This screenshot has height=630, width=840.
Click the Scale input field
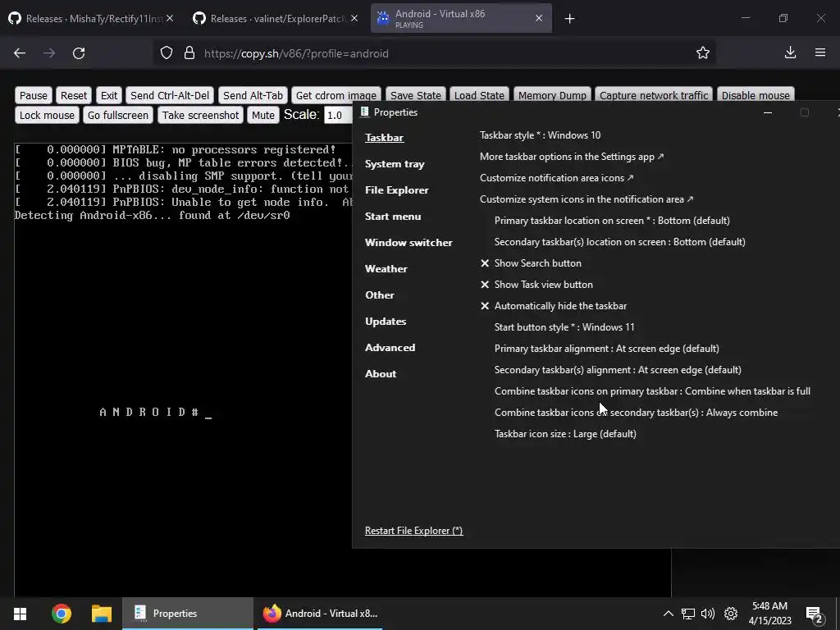(x=338, y=115)
